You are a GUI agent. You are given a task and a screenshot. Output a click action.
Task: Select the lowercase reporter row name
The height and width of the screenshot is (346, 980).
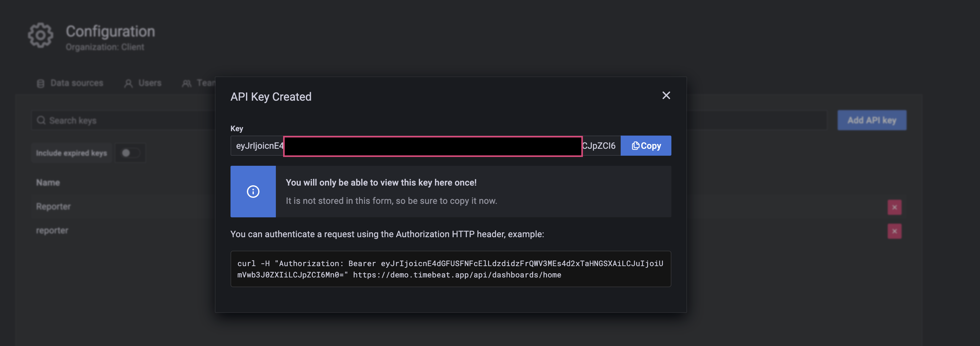52,230
